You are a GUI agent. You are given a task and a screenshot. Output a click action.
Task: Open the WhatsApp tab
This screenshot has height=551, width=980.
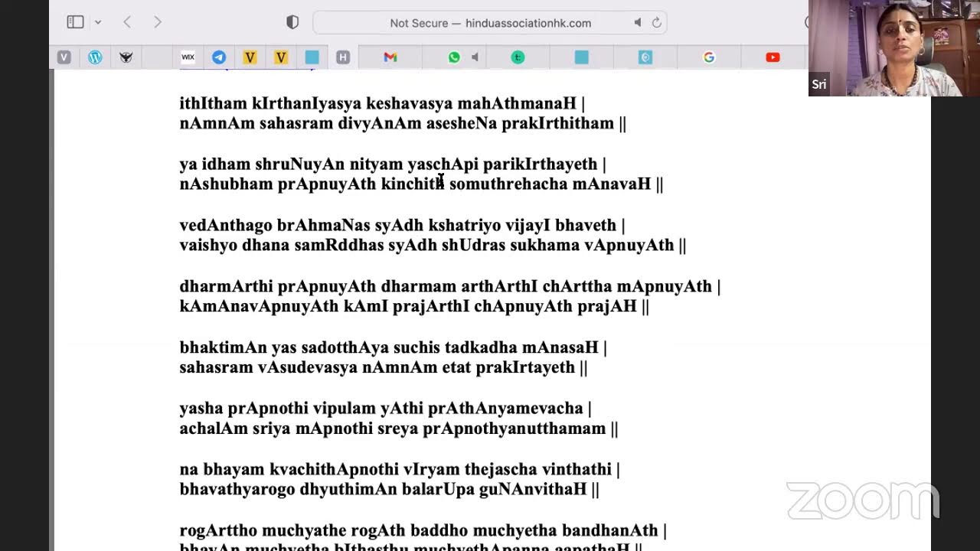(x=454, y=57)
